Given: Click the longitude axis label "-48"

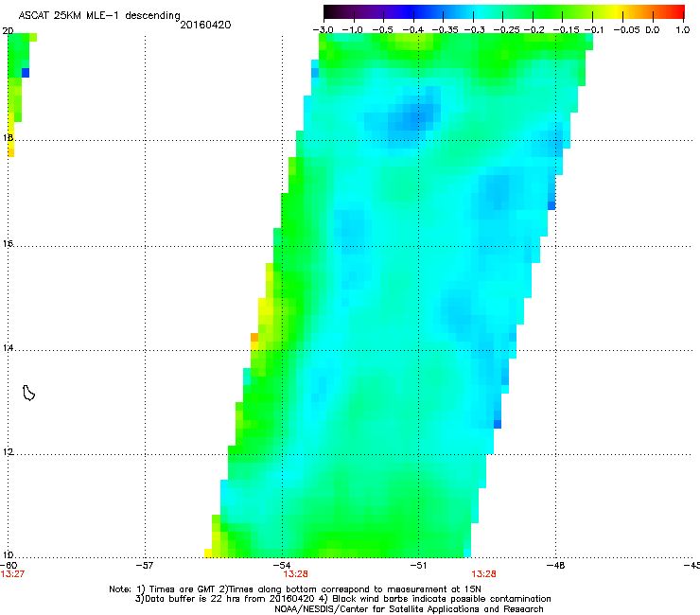Looking at the screenshot, I should pos(556,565).
